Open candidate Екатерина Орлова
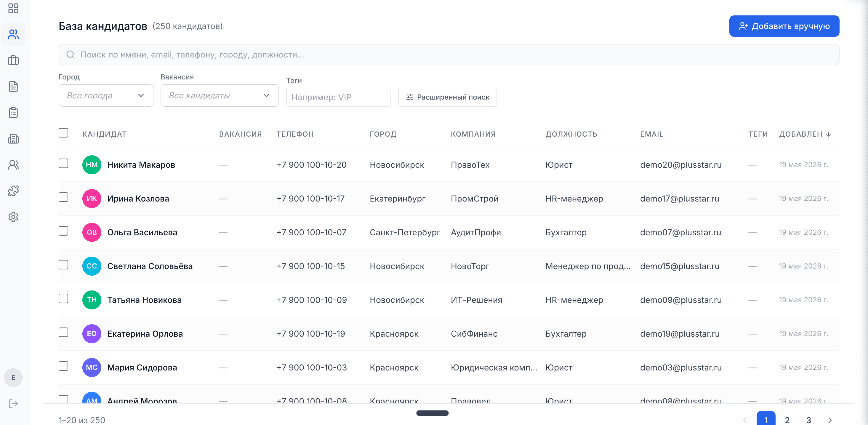 click(145, 333)
